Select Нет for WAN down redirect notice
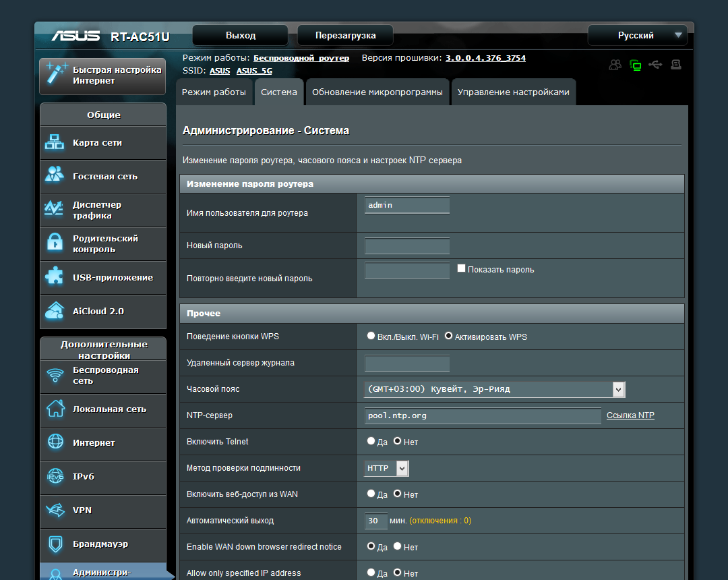This screenshot has height=580, width=728. pyautogui.click(x=398, y=546)
